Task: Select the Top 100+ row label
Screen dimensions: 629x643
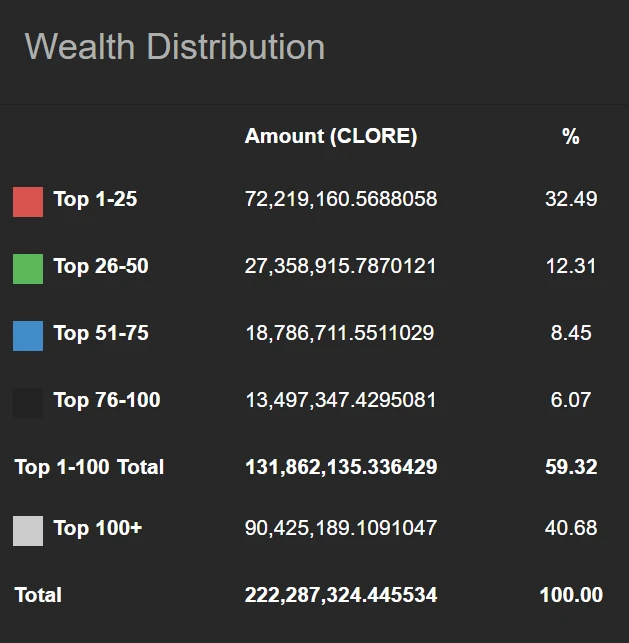Action: tap(98, 528)
